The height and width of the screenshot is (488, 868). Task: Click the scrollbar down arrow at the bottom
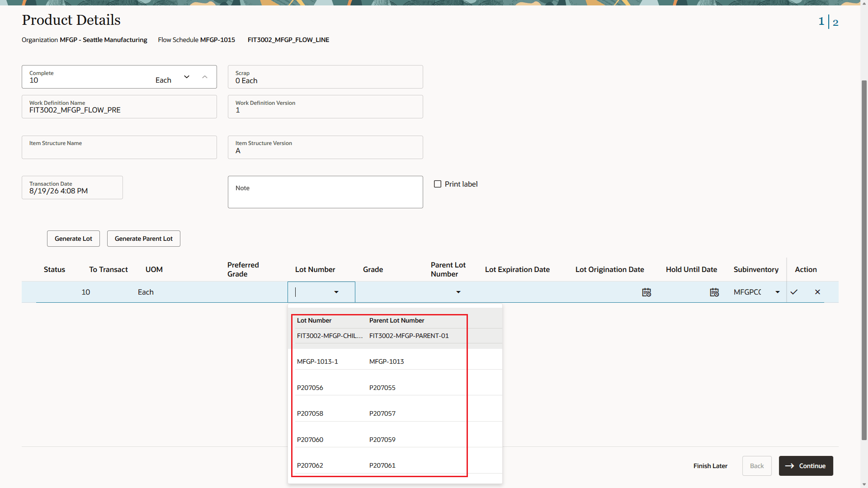864,484
